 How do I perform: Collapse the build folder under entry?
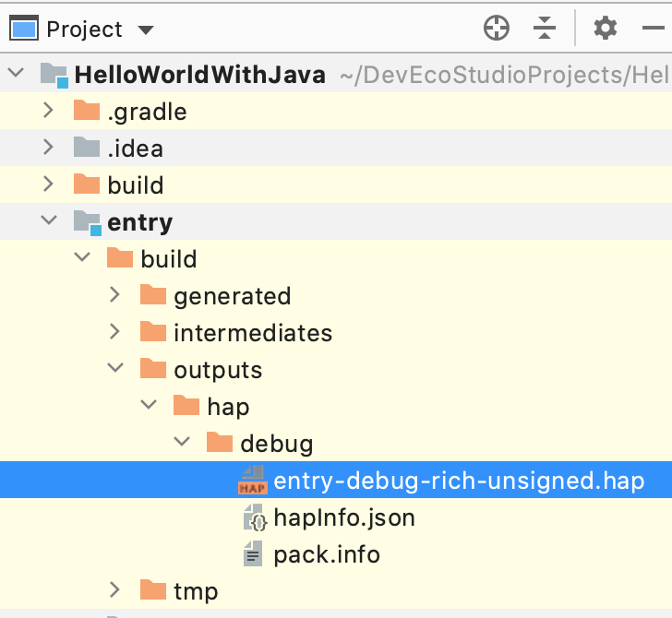point(82,257)
